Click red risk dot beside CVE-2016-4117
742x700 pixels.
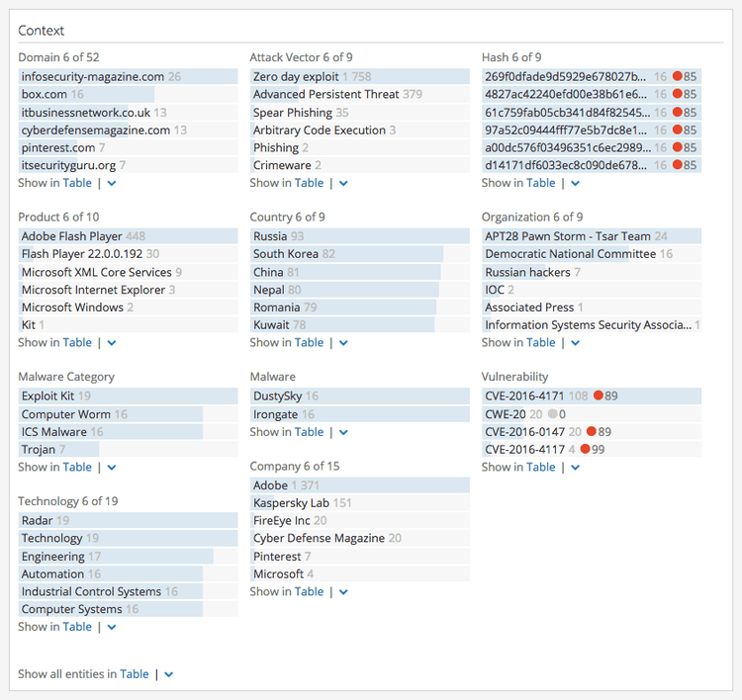click(x=585, y=450)
